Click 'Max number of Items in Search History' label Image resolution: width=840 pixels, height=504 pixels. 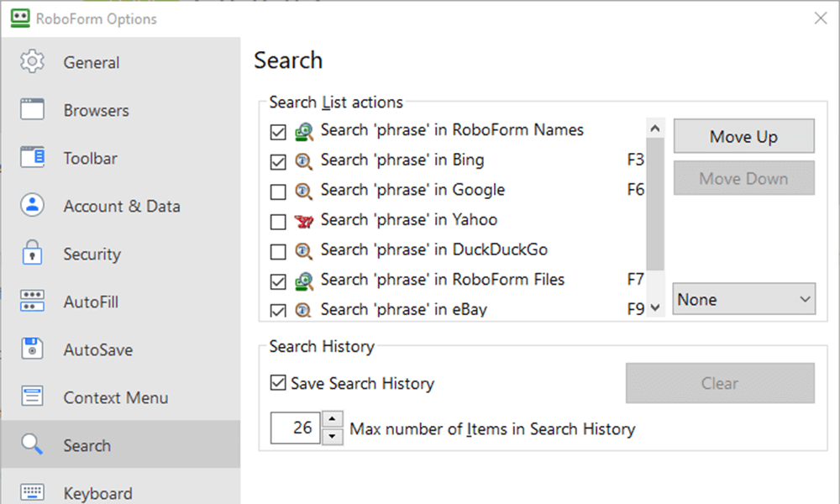pos(492,429)
